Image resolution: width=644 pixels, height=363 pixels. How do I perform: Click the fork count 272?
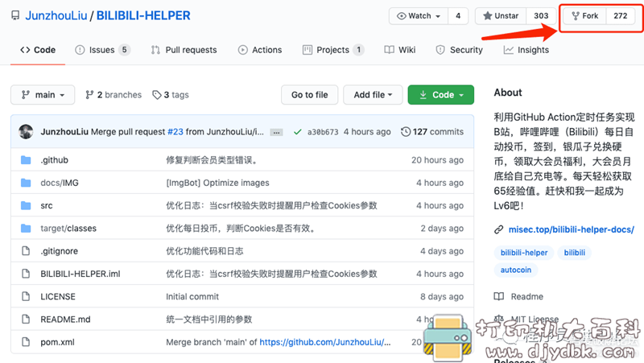tap(620, 16)
